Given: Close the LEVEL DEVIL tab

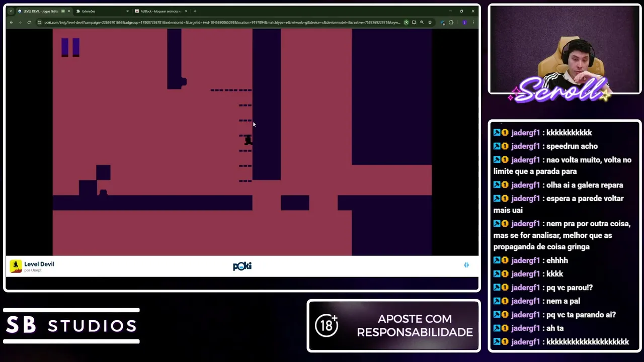Looking at the screenshot, I should 69,11.
